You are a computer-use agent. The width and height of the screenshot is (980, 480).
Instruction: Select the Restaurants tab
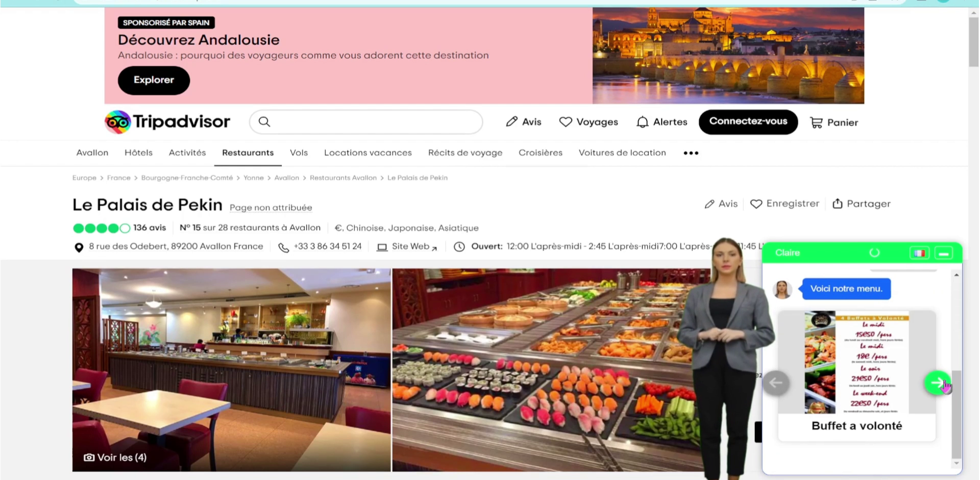pyautogui.click(x=248, y=153)
